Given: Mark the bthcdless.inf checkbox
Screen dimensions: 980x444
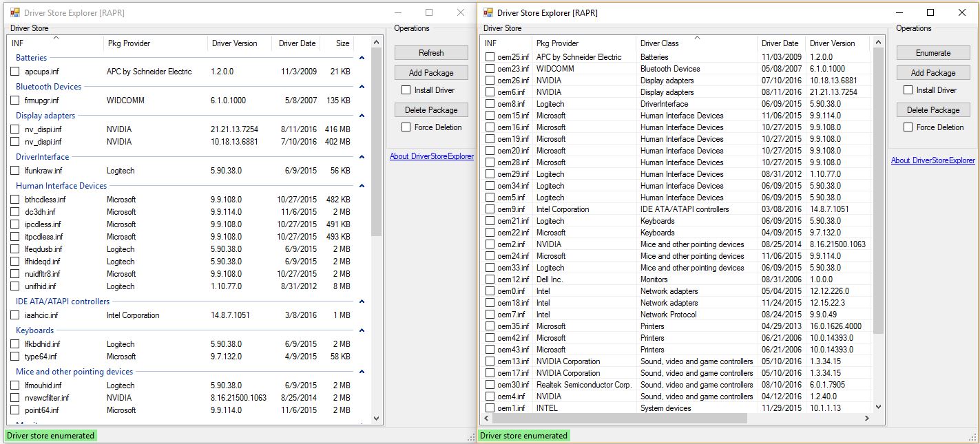Looking at the screenshot, I should pos(15,200).
